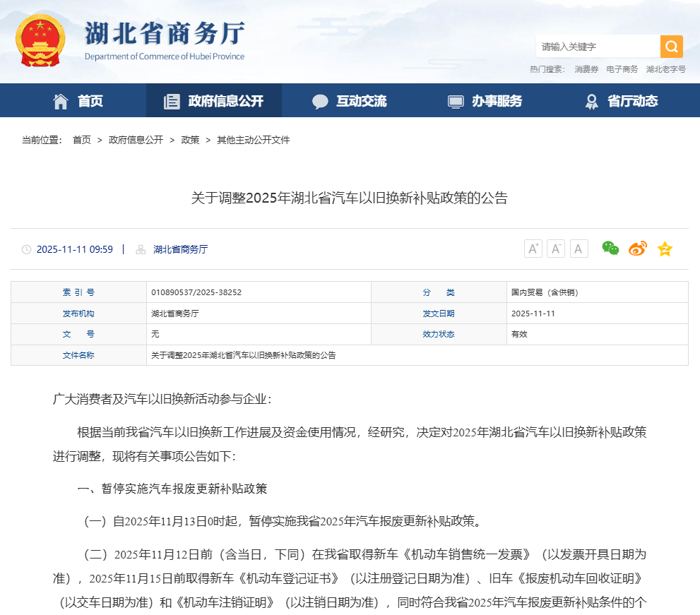This screenshot has height=615, width=700.
Task: Add page to favorites star icon
Action: coord(665,249)
